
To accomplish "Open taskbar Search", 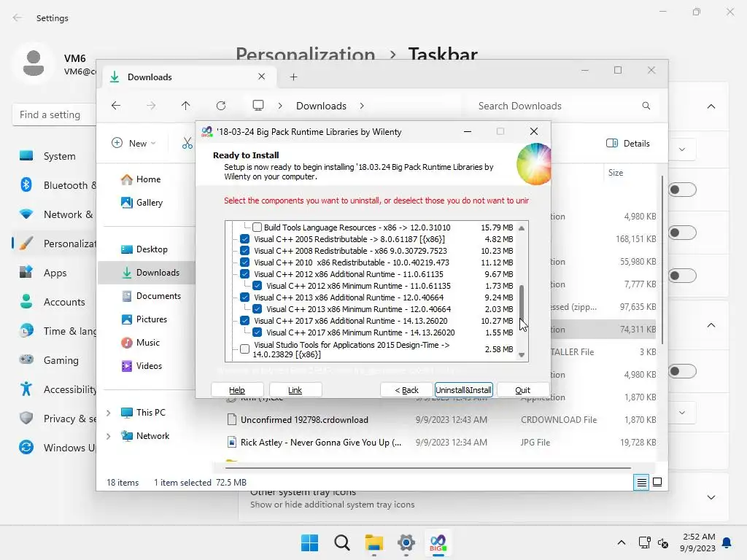I will coord(342,542).
